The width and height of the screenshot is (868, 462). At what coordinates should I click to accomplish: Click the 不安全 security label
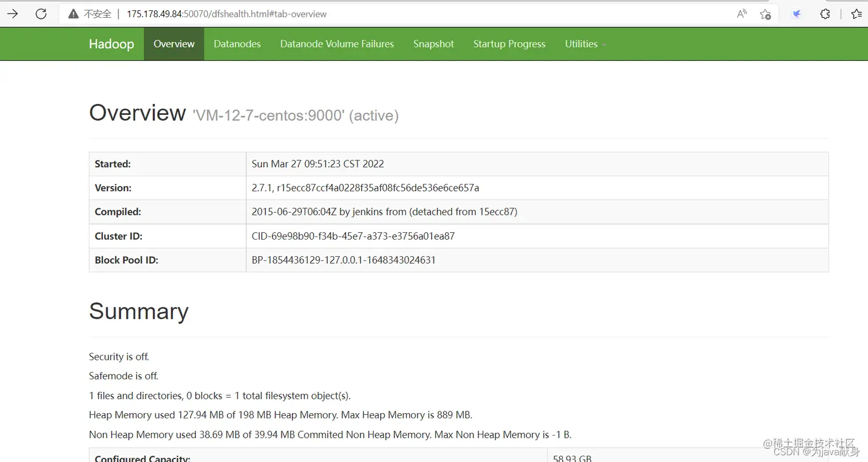click(97, 14)
